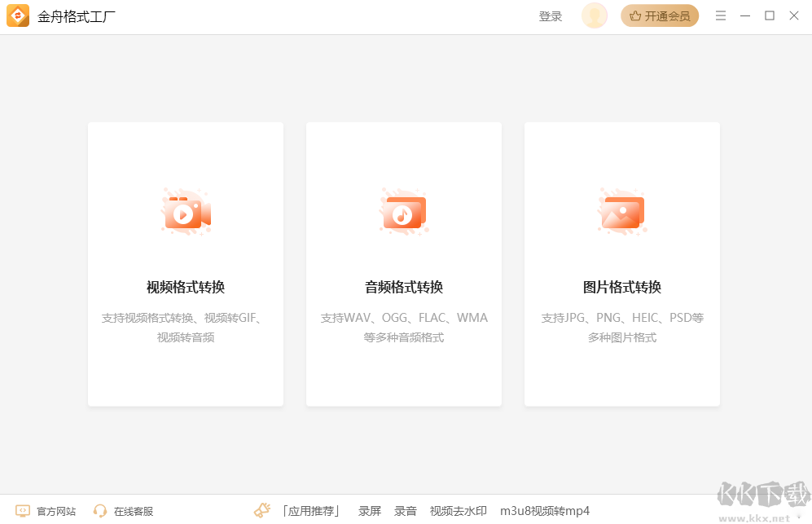This screenshot has height=524, width=812.
Task: Open 音频格式转换 card
Action: pyautogui.click(x=403, y=263)
